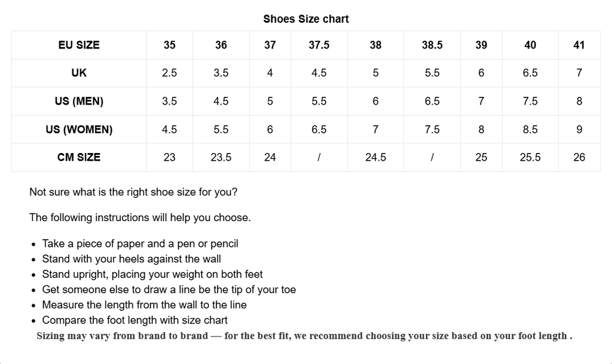The width and height of the screenshot is (612, 364).
Task: Click the 'Sizing may vary from brand' note
Action: 304,336
